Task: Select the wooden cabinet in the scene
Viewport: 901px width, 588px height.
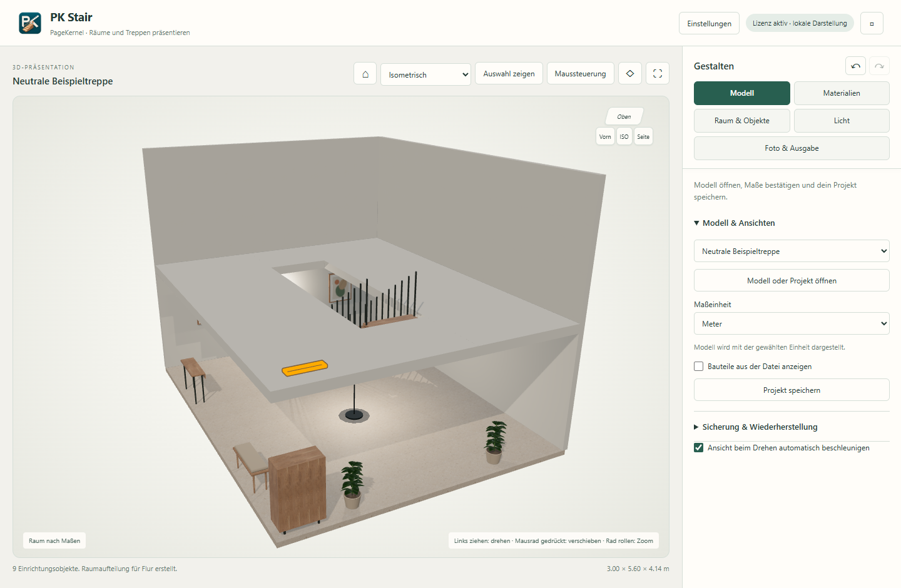Action: (x=298, y=489)
